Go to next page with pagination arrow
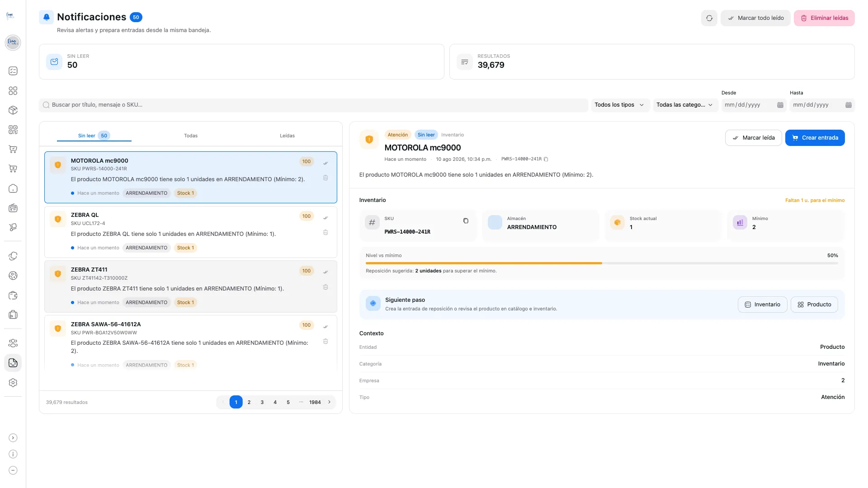Image resolution: width=868 pixels, height=488 pixels. pyautogui.click(x=329, y=402)
